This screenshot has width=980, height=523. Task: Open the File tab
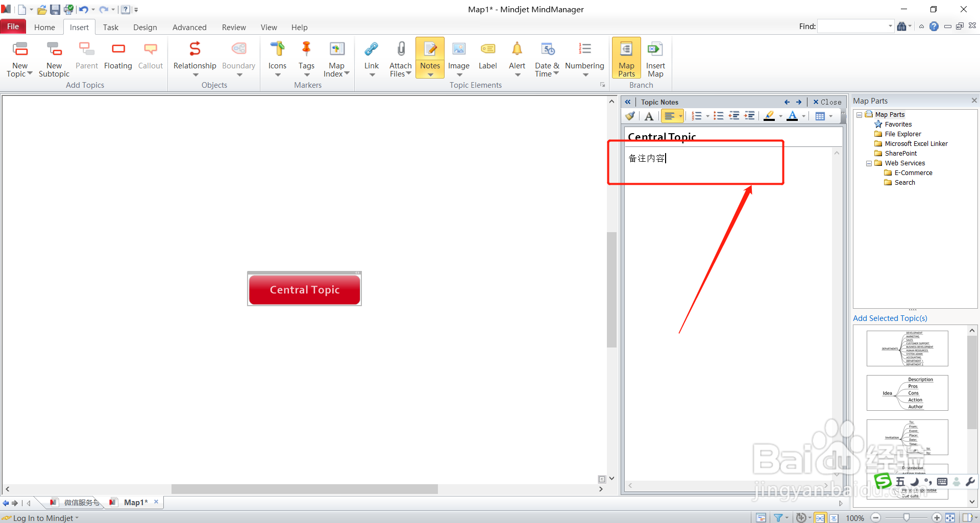tap(13, 27)
